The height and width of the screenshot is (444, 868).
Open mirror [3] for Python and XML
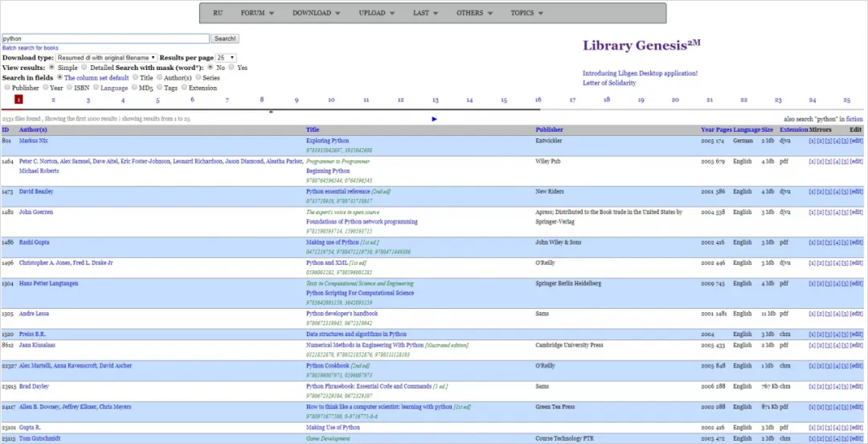[x=829, y=263]
